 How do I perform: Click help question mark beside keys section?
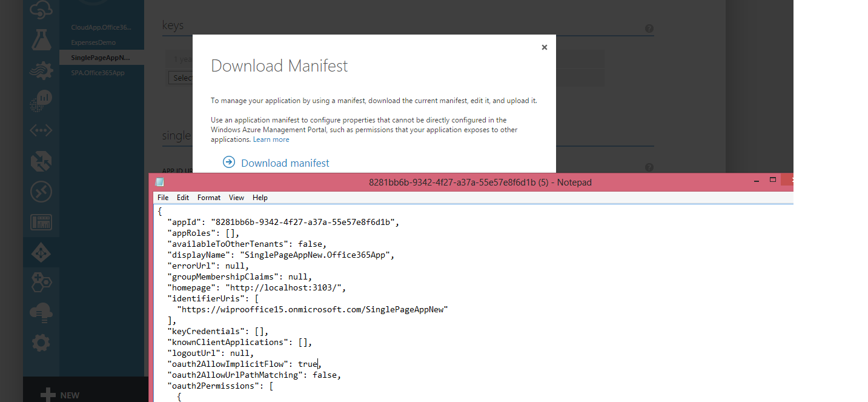click(649, 28)
